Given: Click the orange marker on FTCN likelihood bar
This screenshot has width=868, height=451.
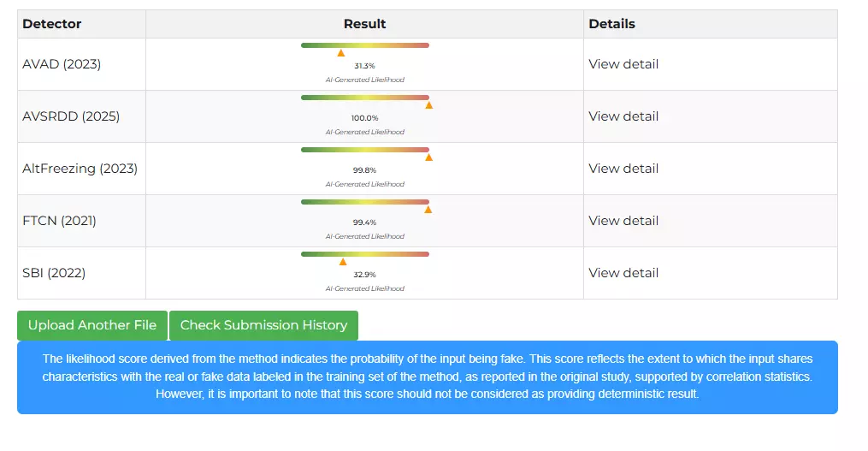Looking at the screenshot, I should tap(428, 210).
